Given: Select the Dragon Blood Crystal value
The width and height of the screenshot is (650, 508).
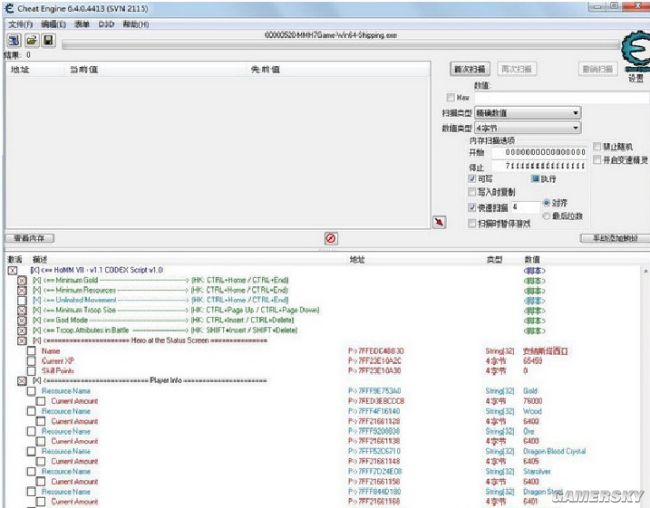Looking at the screenshot, I should click(555, 451).
